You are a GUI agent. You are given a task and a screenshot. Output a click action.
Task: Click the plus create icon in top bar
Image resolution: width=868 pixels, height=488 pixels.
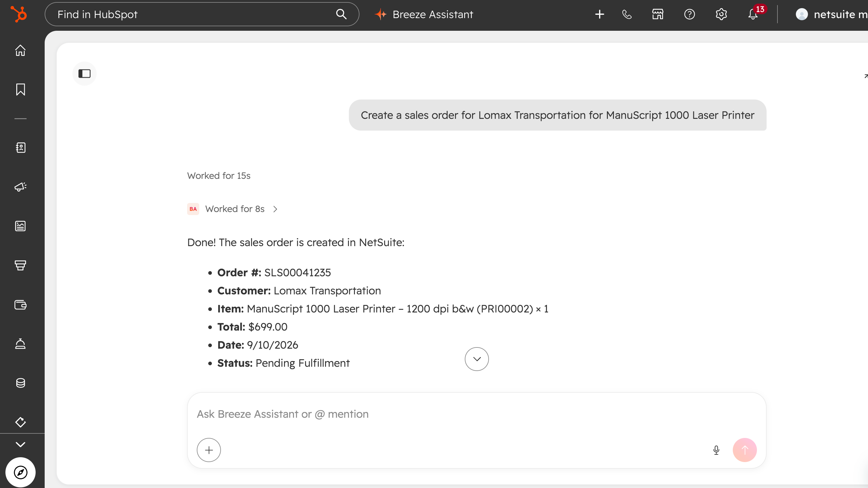[x=599, y=14]
